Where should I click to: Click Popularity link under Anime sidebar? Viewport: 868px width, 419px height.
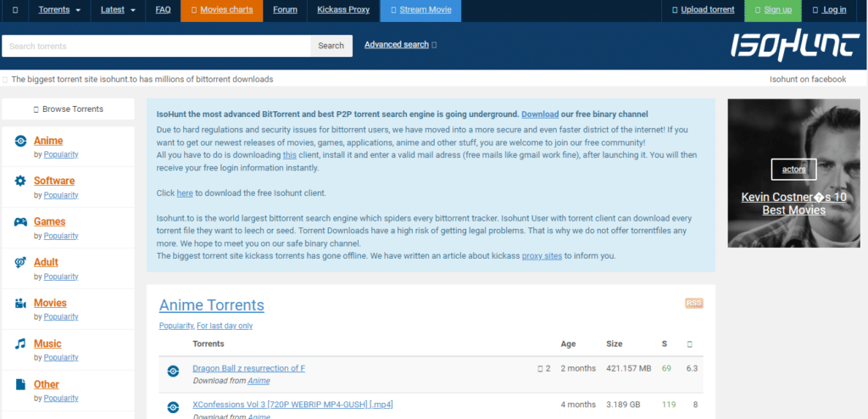coord(61,154)
